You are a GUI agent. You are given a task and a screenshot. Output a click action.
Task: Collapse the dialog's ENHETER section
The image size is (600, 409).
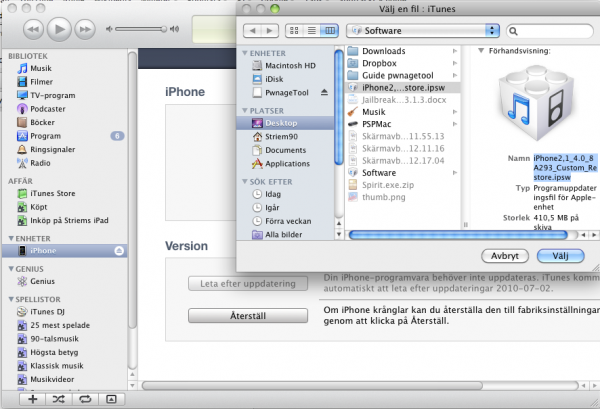click(245, 53)
